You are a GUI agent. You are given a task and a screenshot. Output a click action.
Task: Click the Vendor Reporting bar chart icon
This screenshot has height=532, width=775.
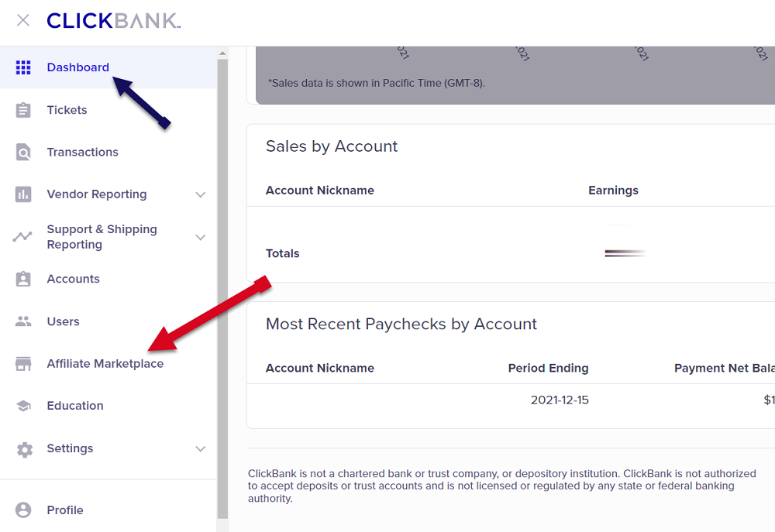23,194
